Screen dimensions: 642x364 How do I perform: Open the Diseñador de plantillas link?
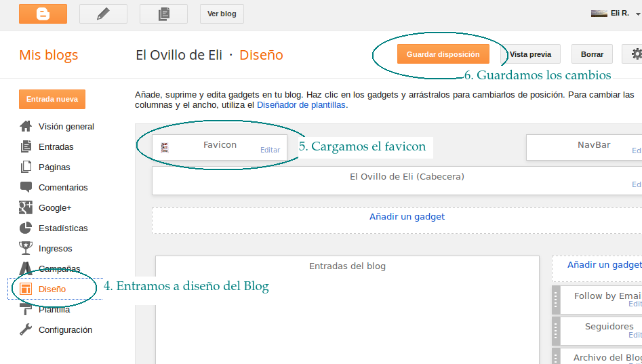tap(302, 105)
